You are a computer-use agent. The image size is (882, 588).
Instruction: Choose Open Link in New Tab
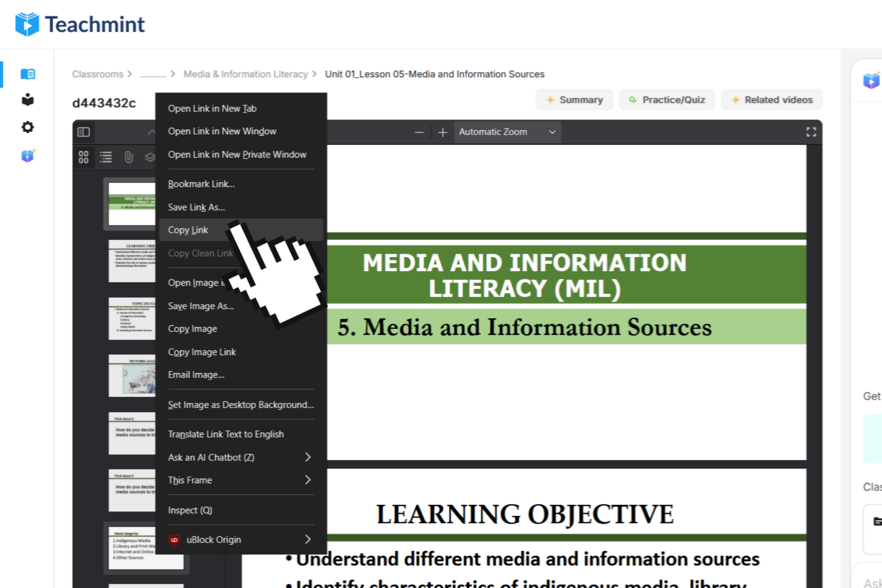pyautogui.click(x=212, y=108)
